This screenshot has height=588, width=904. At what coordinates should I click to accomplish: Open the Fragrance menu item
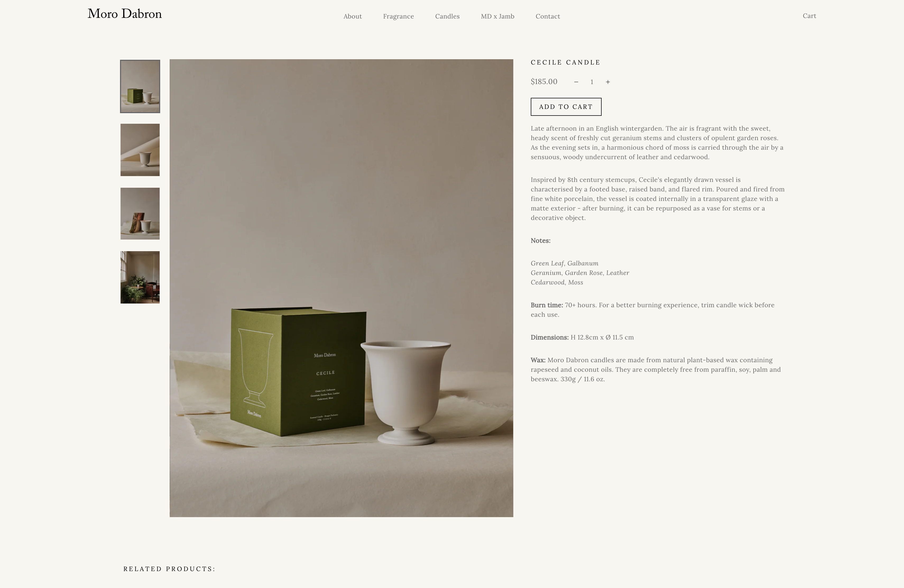(398, 16)
